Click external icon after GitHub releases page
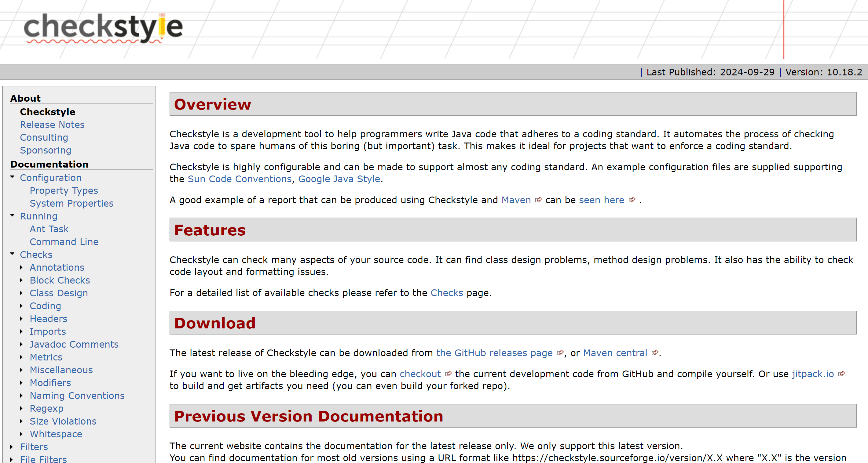868x463 pixels. point(560,353)
